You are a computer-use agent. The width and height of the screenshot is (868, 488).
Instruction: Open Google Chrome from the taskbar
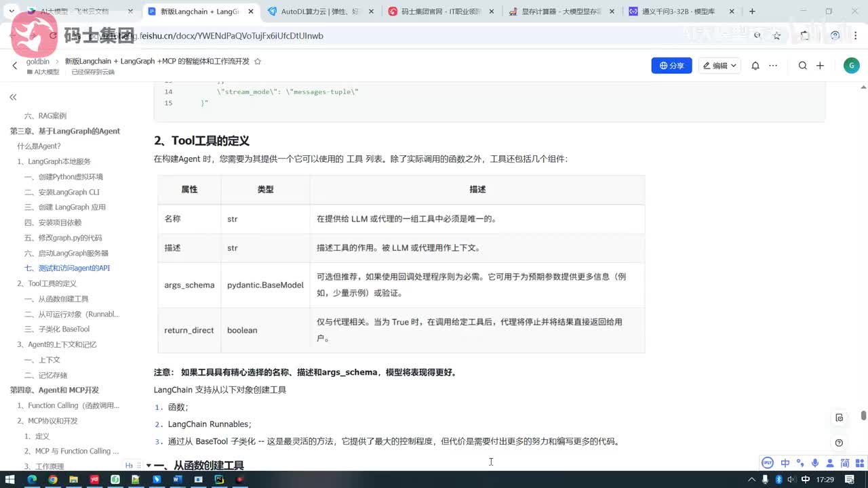[52, 480]
